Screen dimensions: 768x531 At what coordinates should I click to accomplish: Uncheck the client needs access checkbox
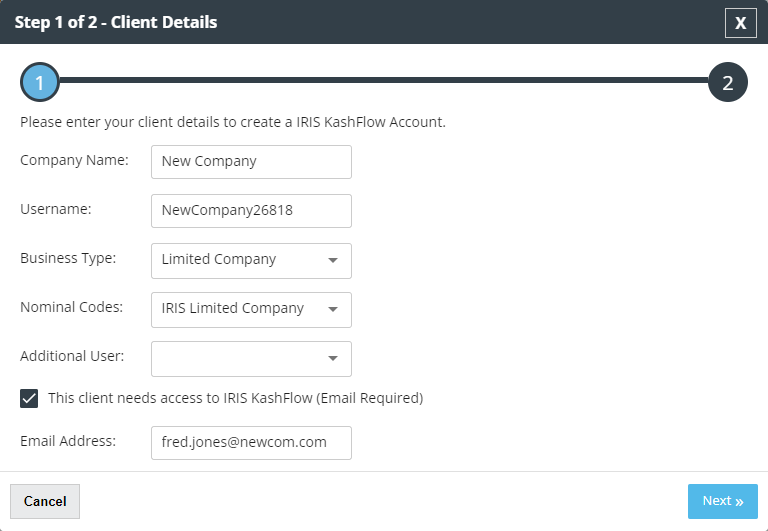click(29, 398)
